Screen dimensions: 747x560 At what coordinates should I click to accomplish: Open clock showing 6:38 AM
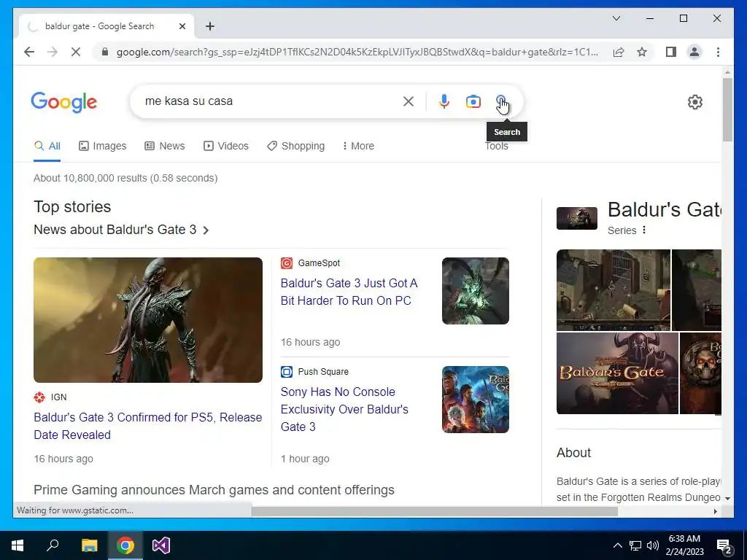684,545
